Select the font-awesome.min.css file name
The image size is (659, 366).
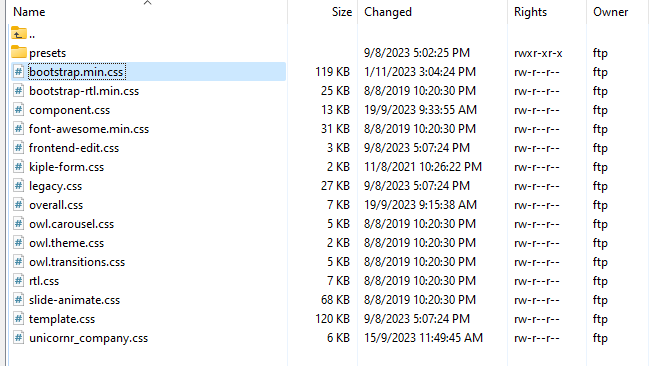[89, 129]
